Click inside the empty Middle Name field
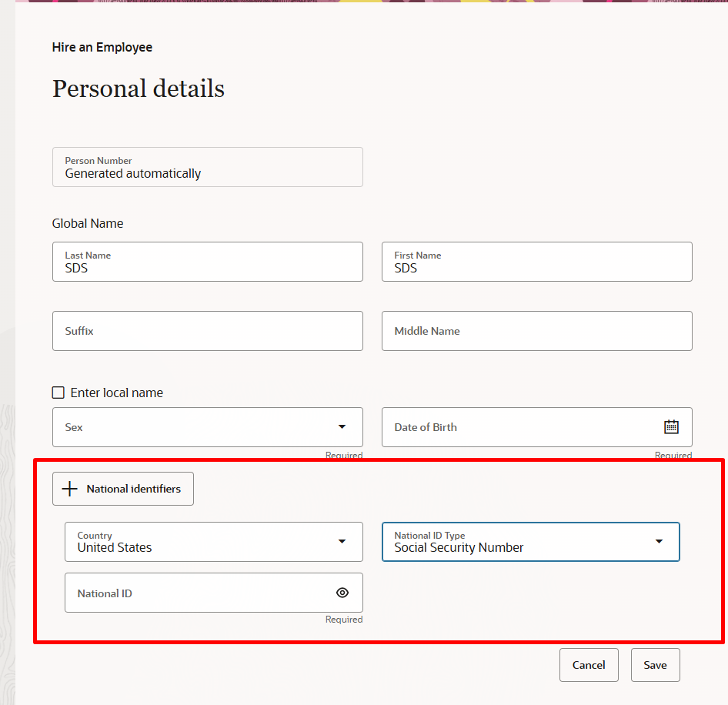This screenshot has width=728, height=705. (536, 331)
